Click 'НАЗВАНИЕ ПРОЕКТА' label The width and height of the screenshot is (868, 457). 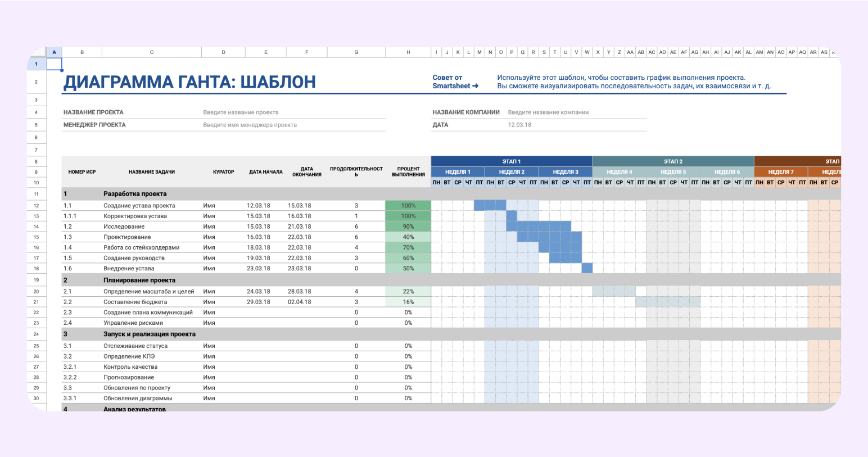pos(93,112)
